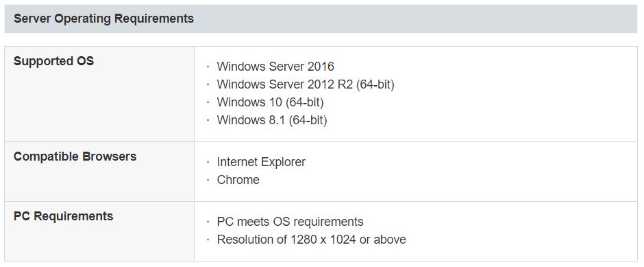Click PC meets OS requirements text
Screen dimensions: 644x267
[290, 222]
